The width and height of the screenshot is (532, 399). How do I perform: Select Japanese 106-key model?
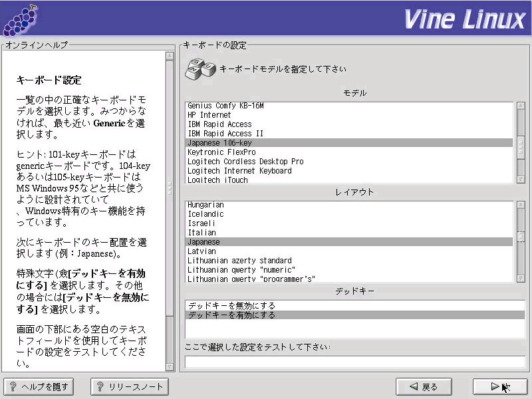click(x=348, y=143)
